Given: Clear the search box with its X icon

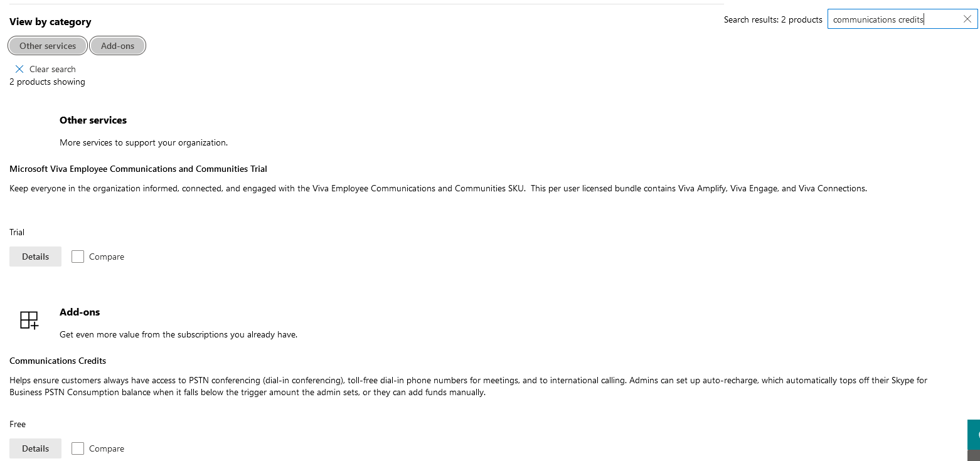Looking at the screenshot, I should click(x=967, y=19).
